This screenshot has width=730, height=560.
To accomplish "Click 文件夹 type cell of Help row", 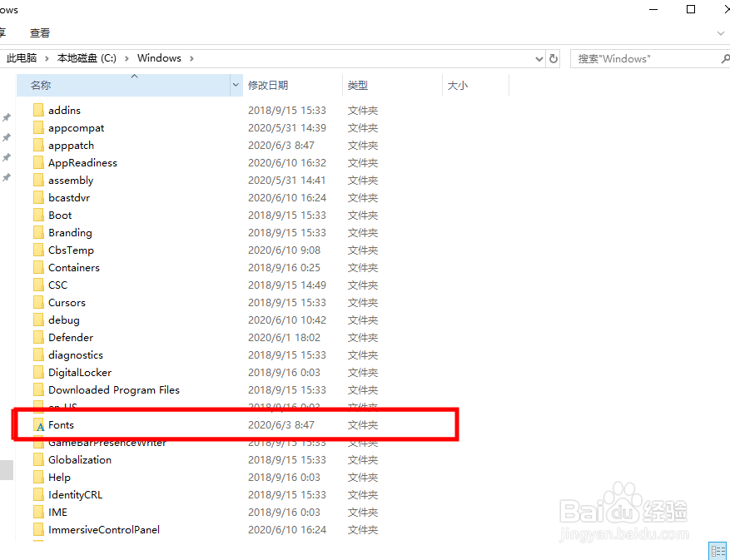I will tap(363, 477).
